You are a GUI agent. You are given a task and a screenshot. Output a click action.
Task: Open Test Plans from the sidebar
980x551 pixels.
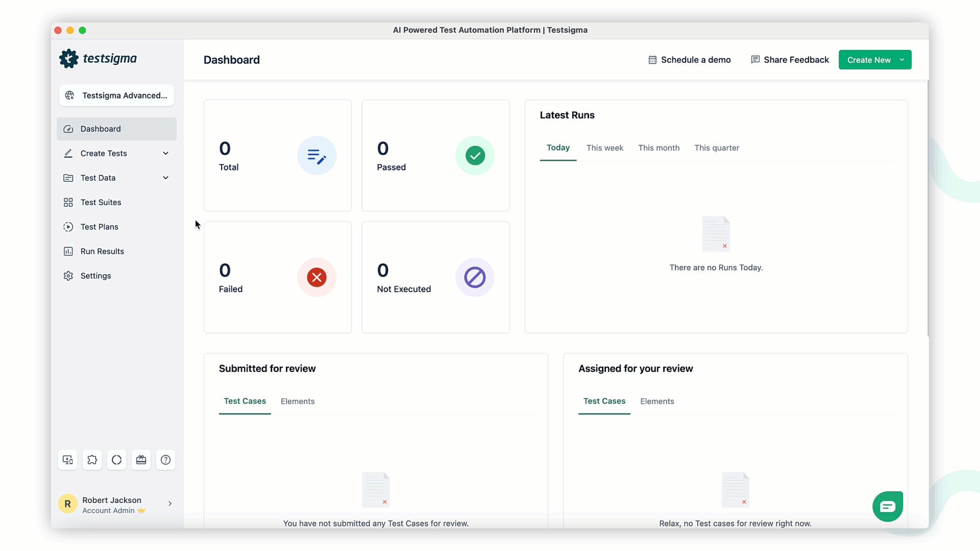68,227
